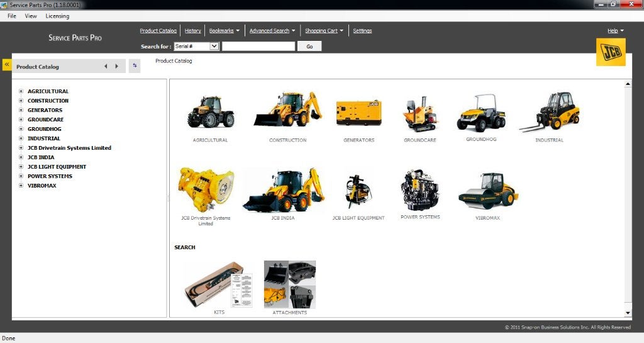
Task: Open the Serial # search type dropdown
Action: point(196,47)
